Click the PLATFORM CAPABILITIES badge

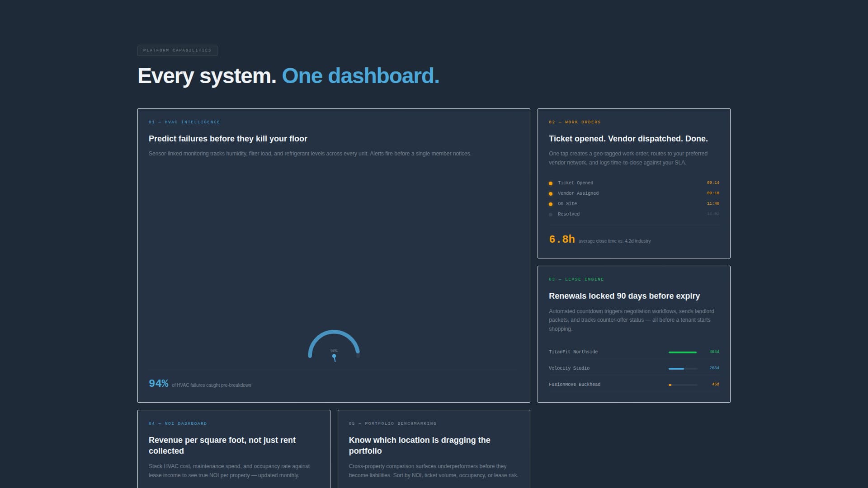177,51
